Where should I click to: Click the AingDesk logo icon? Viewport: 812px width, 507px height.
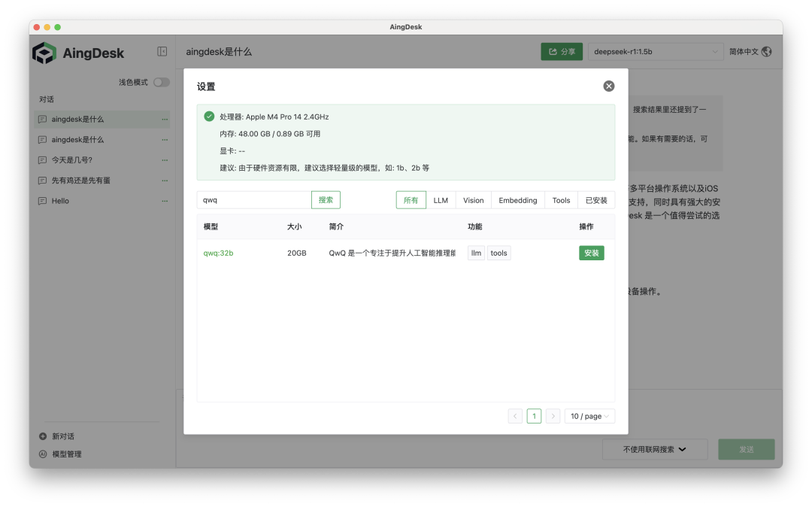pos(45,53)
